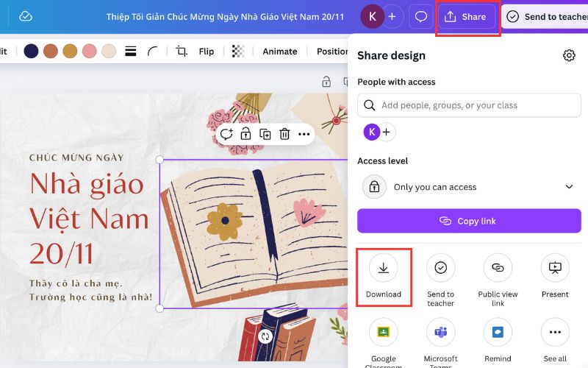588x368 pixels.
Task: Open more options on floating element toolbar
Action: point(304,134)
